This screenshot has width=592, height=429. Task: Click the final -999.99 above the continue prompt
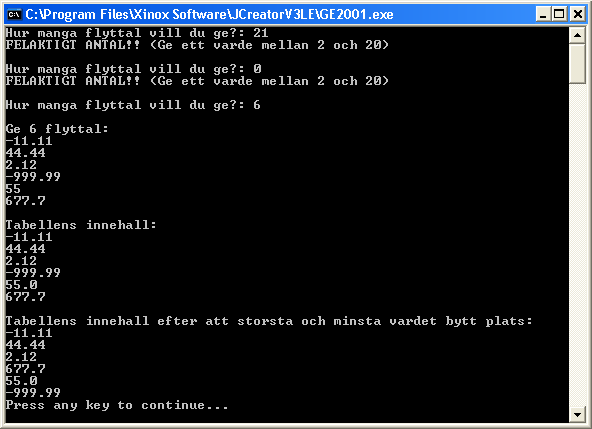click(x=33, y=393)
